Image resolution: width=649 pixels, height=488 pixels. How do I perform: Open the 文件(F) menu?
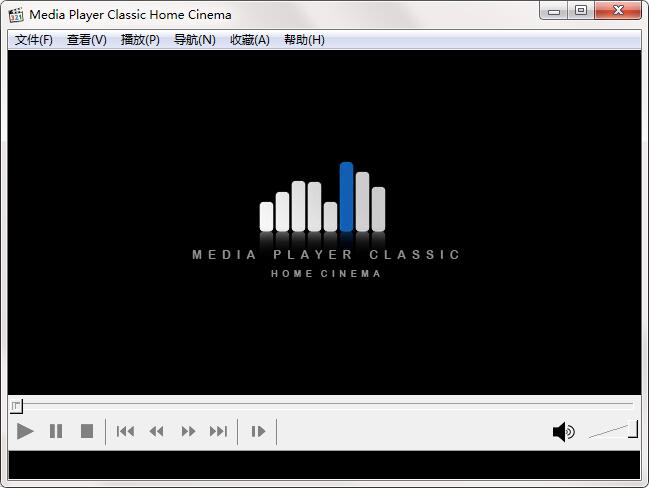pos(34,40)
